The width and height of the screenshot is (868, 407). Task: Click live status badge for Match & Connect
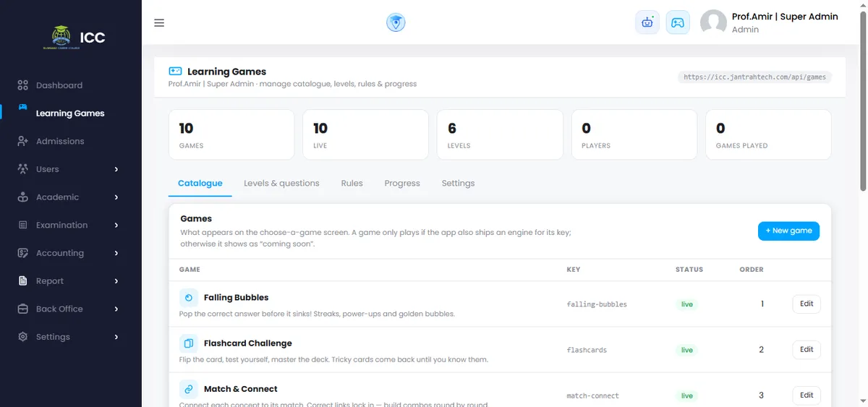tap(687, 395)
